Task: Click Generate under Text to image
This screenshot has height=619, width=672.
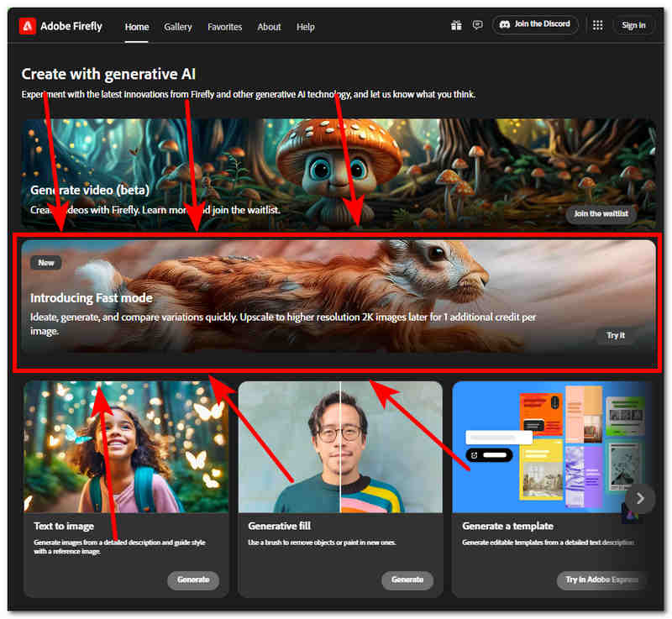Action: coord(193,580)
